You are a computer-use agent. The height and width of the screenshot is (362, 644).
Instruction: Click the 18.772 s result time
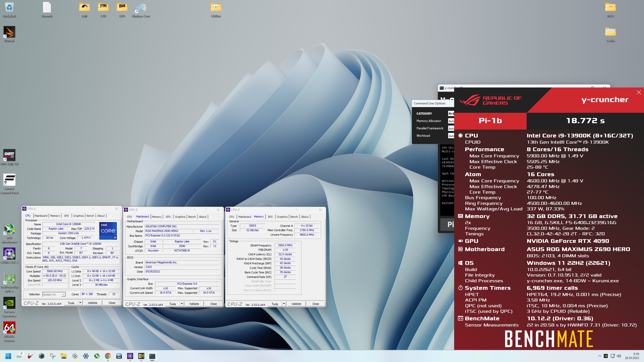[x=585, y=121]
